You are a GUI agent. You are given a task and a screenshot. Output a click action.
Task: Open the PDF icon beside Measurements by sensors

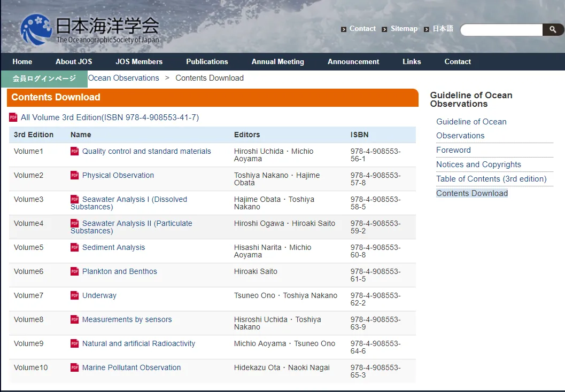[74, 320]
